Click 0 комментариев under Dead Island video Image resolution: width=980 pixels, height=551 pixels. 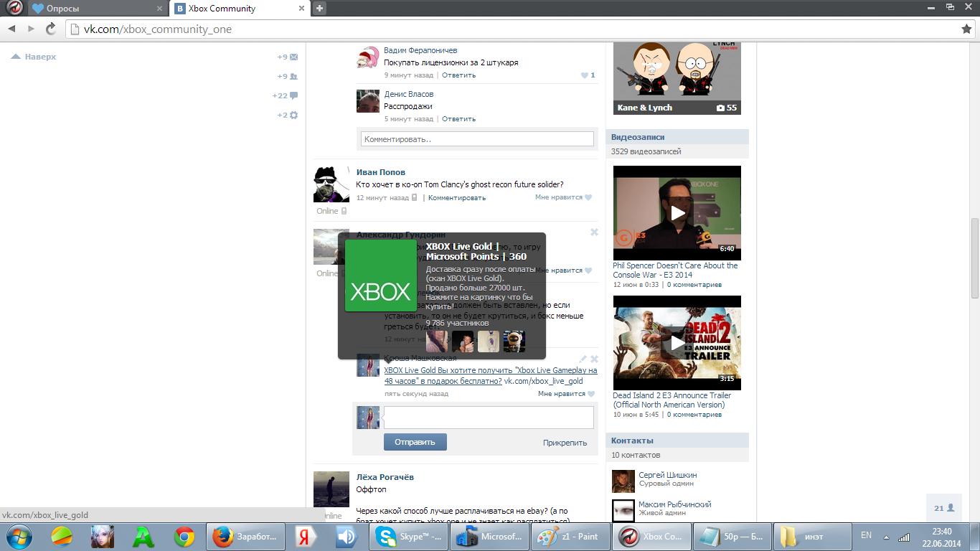click(x=694, y=414)
